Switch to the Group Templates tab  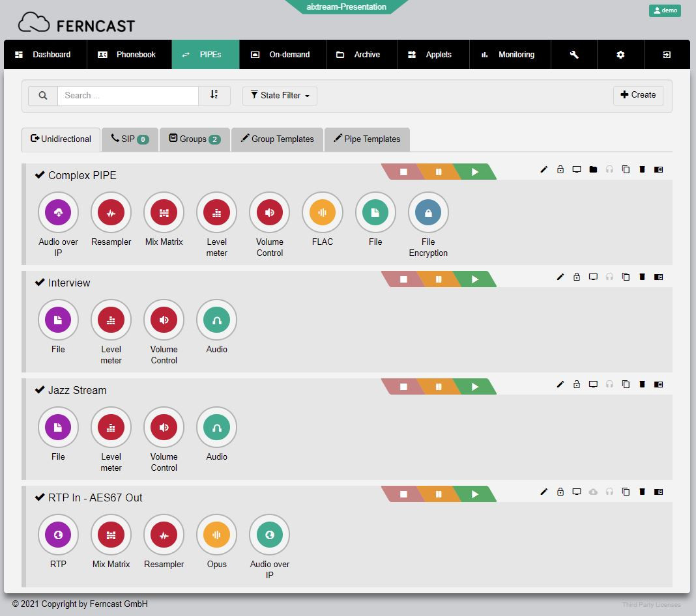pyautogui.click(x=277, y=139)
